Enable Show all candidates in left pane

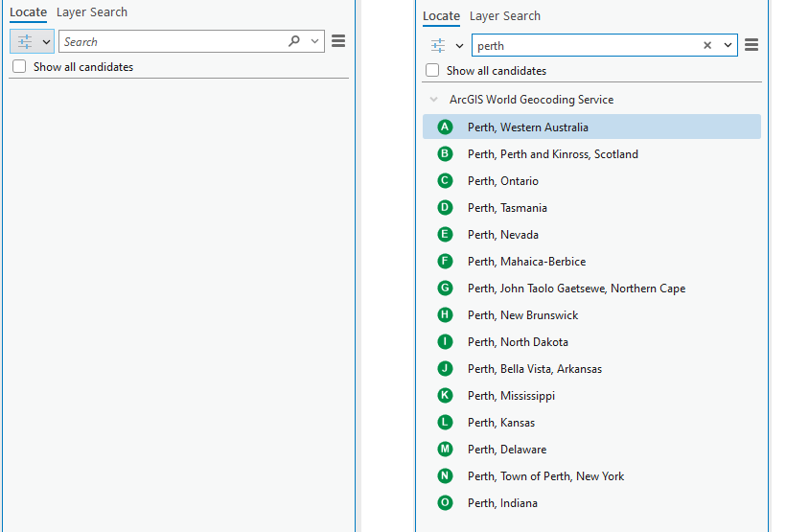click(x=19, y=67)
